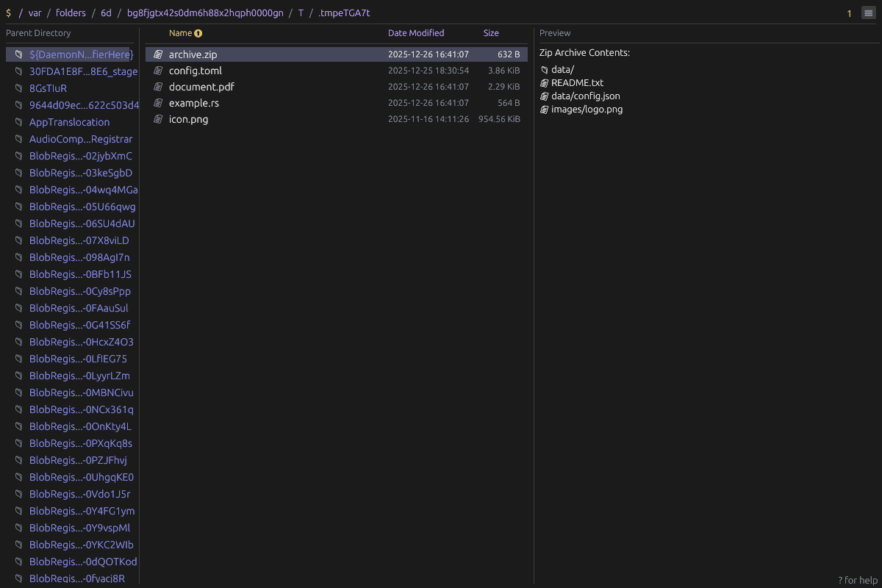Click the folder icon beside AppTranslocation

19,122
